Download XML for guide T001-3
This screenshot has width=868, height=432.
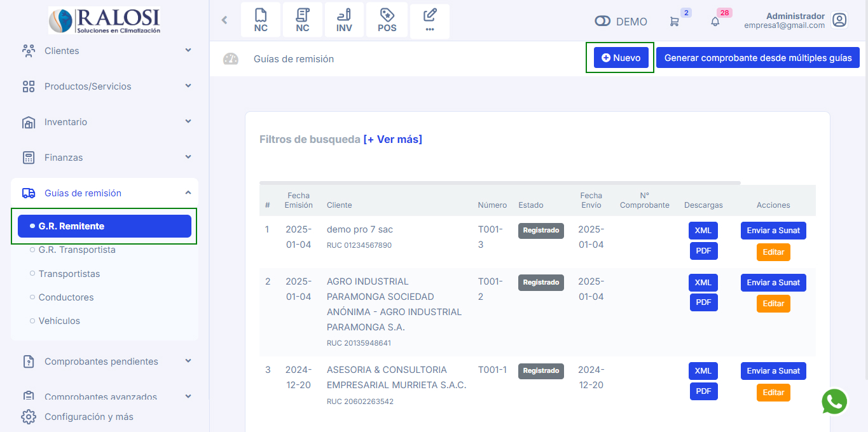703,231
